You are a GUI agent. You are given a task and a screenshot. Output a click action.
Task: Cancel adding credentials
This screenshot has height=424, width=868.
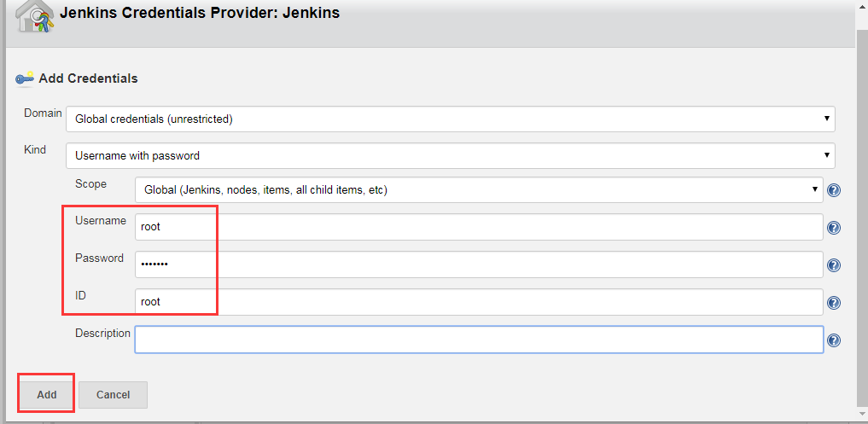coord(113,394)
